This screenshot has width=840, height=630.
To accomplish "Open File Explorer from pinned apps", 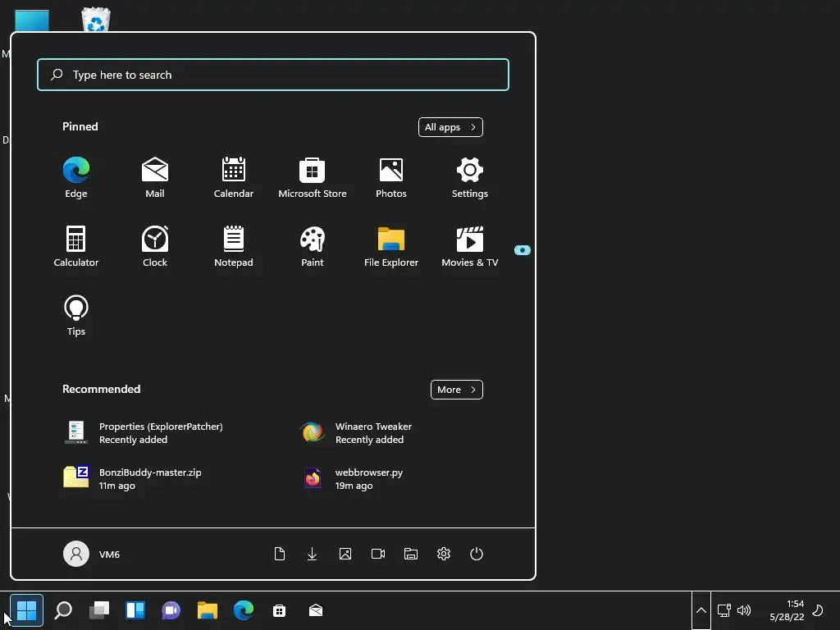I will (x=391, y=246).
